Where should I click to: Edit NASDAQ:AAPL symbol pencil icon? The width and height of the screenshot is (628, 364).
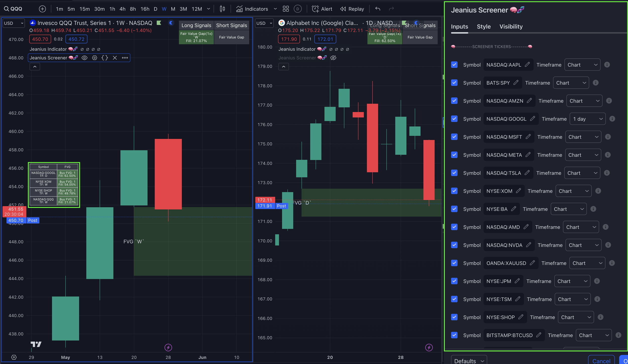[527, 64]
